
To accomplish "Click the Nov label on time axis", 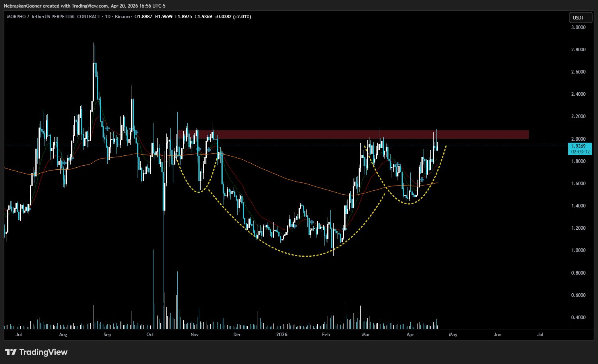I will [x=194, y=335].
